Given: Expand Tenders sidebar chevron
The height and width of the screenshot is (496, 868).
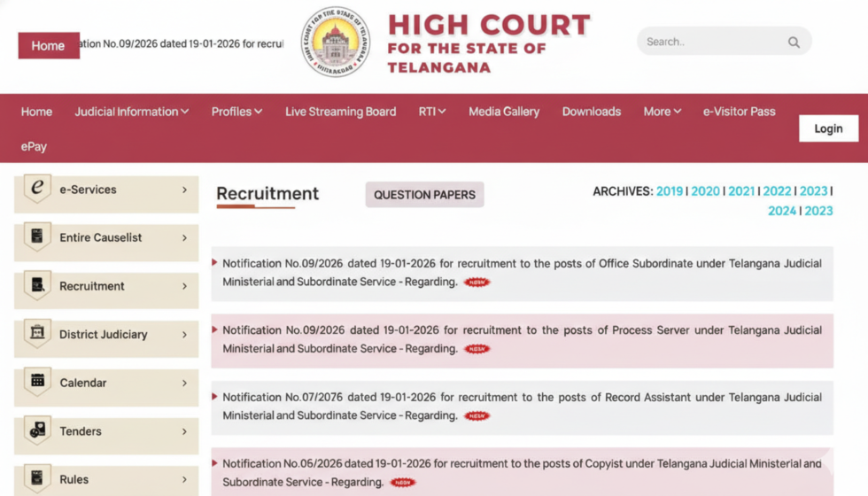Looking at the screenshot, I should click(185, 431).
